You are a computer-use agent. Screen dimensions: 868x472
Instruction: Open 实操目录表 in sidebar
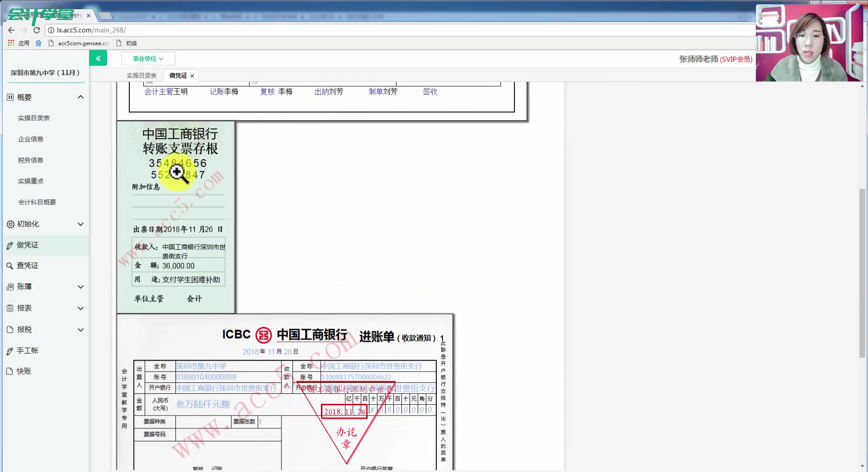pos(34,118)
